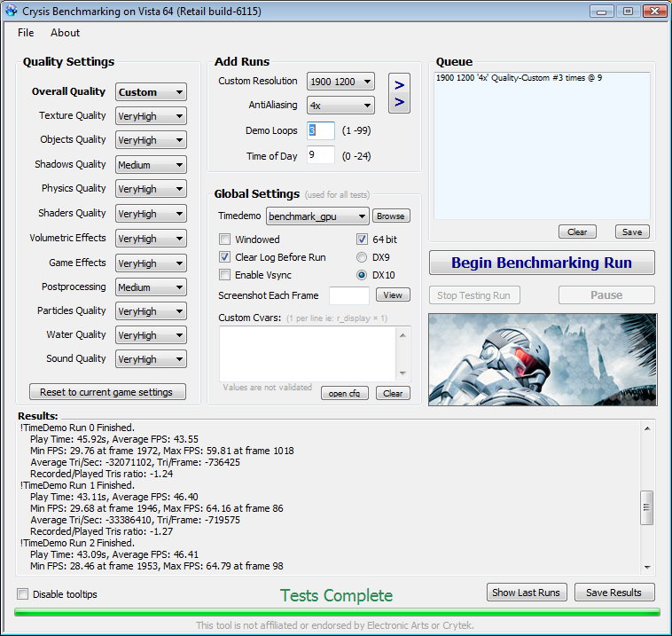Click '!TimeDemo Run 0 Finished.' line

77,428
